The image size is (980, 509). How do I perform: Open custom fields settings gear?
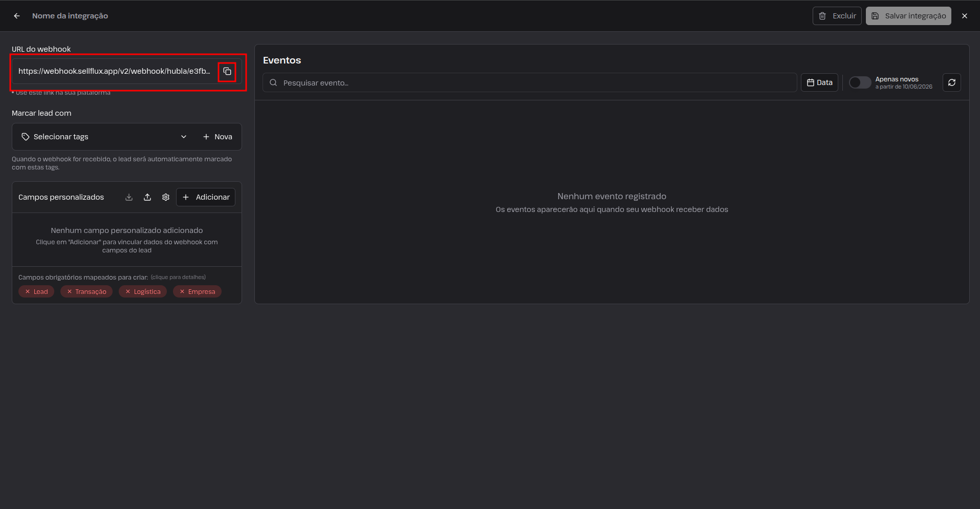166,197
